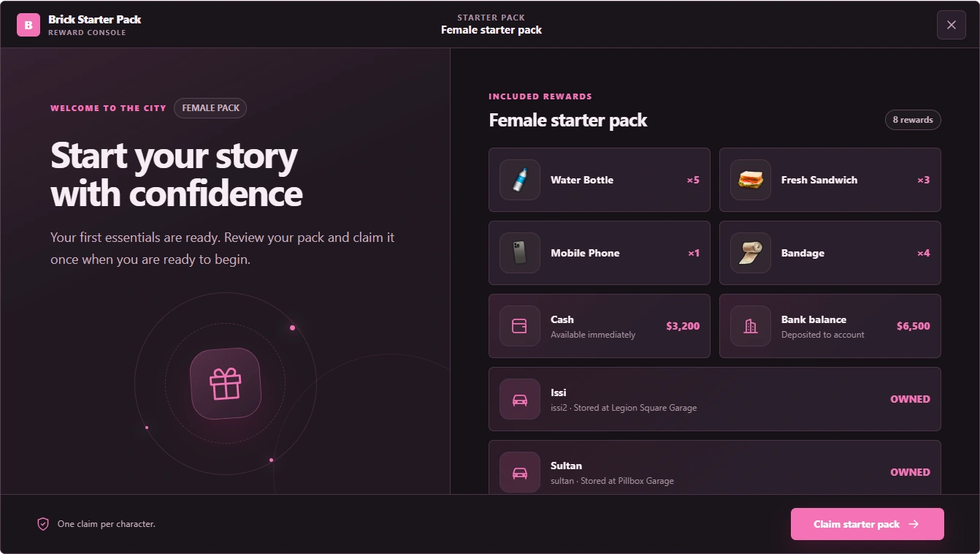Click the Bandage roll item icon

tap(751, 253)
